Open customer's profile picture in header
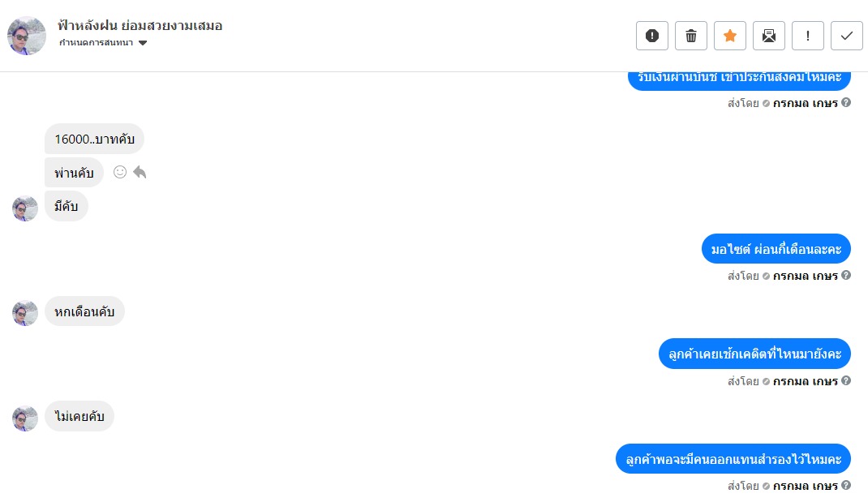The width and height of the screenshot is (868, 502). point(26,36)
